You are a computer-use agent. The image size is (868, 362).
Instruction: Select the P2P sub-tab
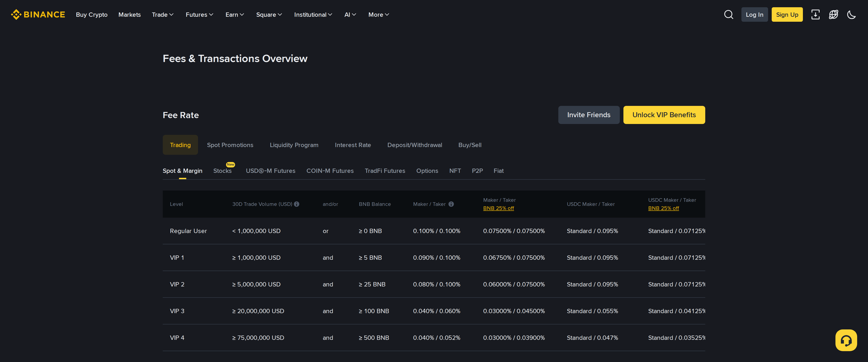point(477,171)
